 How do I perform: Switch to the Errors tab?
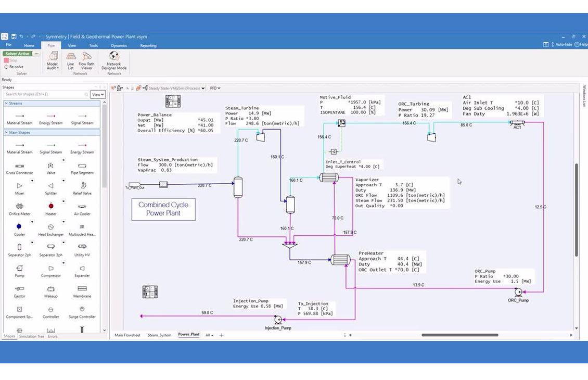pyautogui.click(x=53, y=336)
